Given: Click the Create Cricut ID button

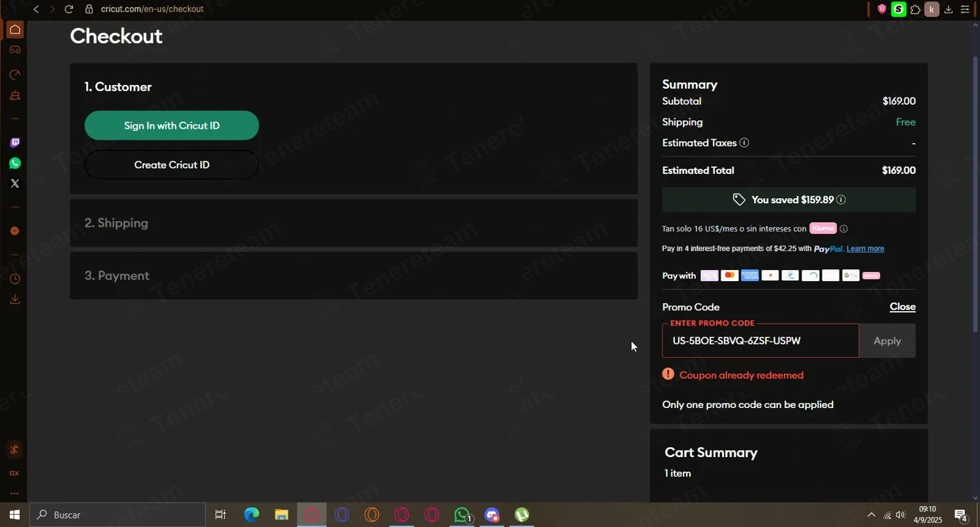Looking at the screenshot, I should click(172, 165).
